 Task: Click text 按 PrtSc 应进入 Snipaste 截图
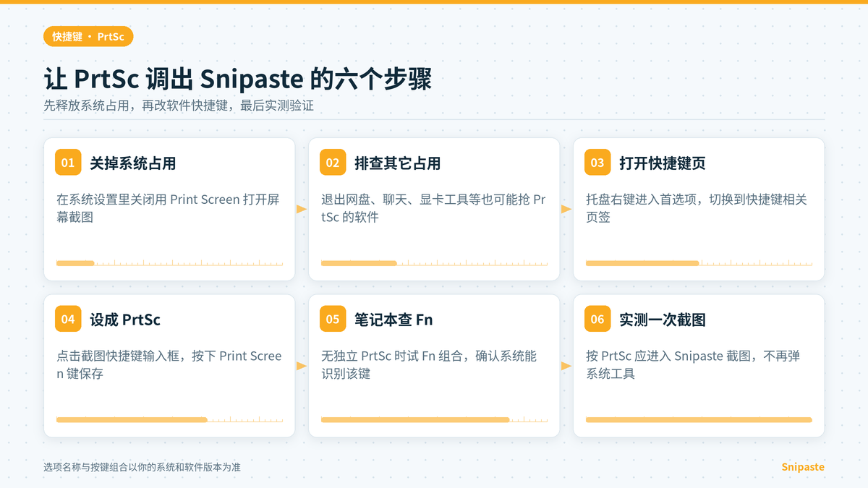pyautogui.click(x=668, y=356)
